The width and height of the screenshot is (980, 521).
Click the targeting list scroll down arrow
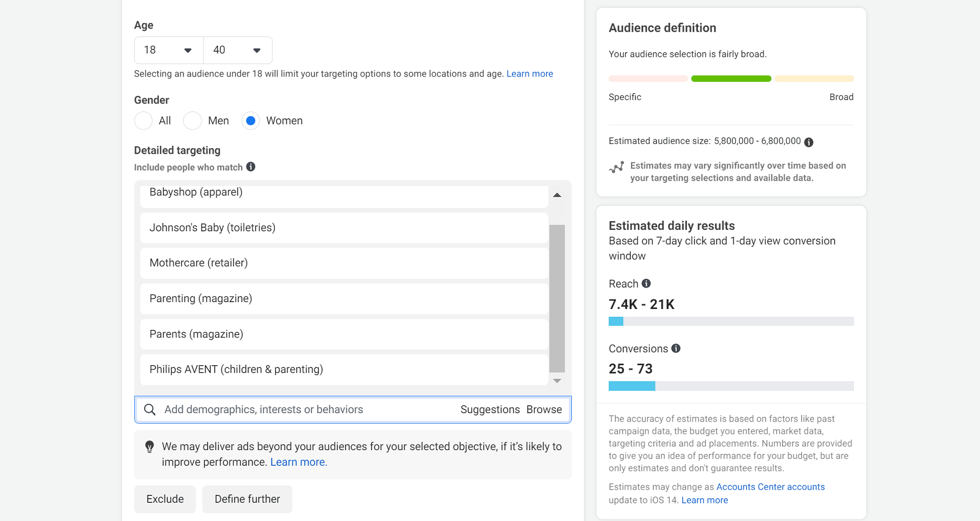(557, 381)
